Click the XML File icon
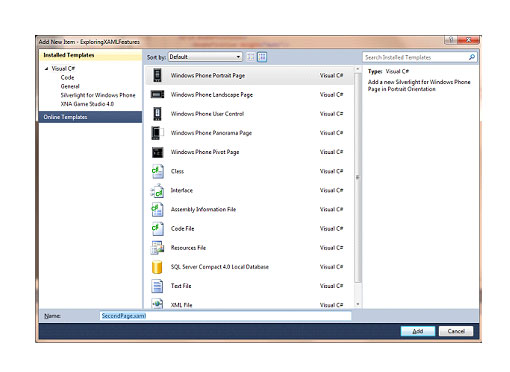Image resolution: width=510 pixels, height=372 pixels. [x=157, y=304]
